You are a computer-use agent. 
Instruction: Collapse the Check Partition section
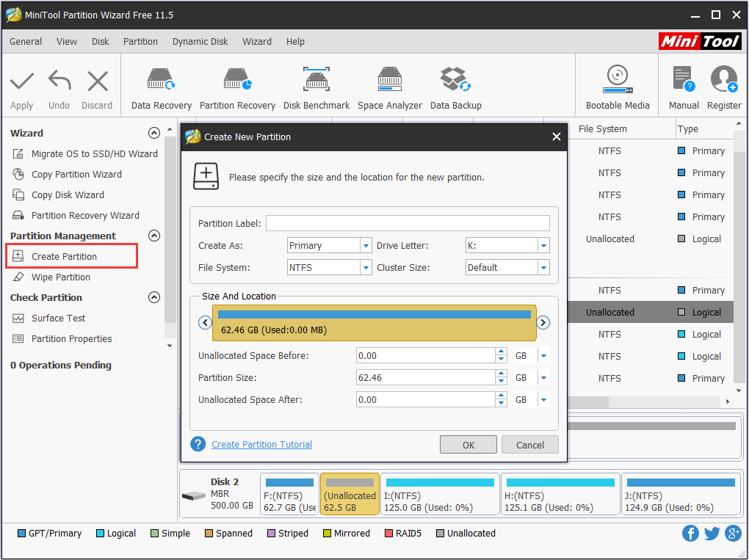(x=153, y=297)
